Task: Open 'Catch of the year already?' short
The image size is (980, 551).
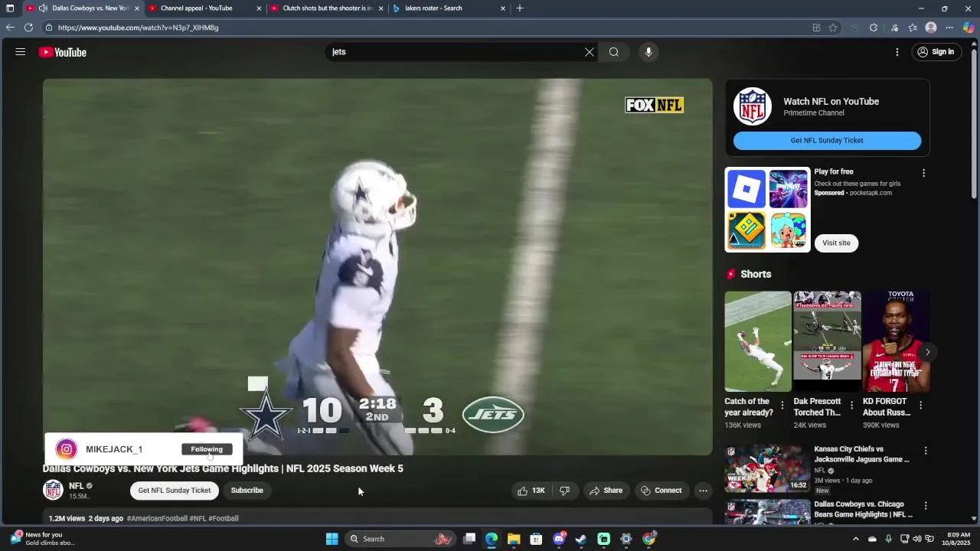Action: 758,341
